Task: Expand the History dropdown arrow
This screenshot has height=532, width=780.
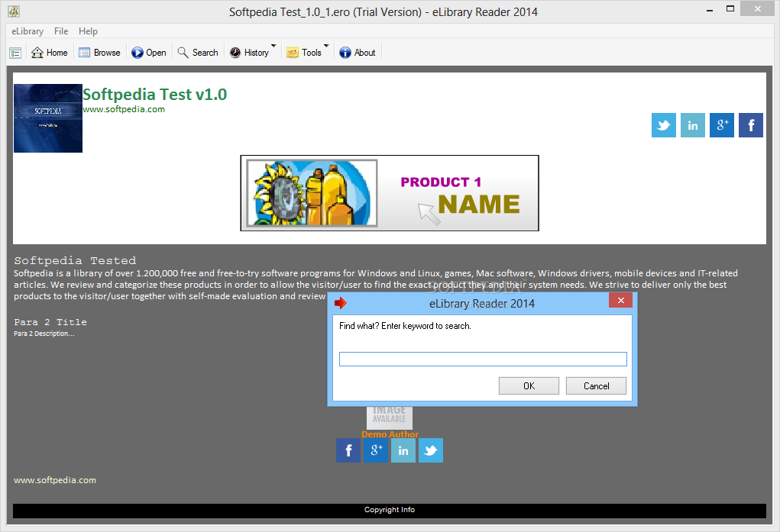Action: tap(273, 47)
